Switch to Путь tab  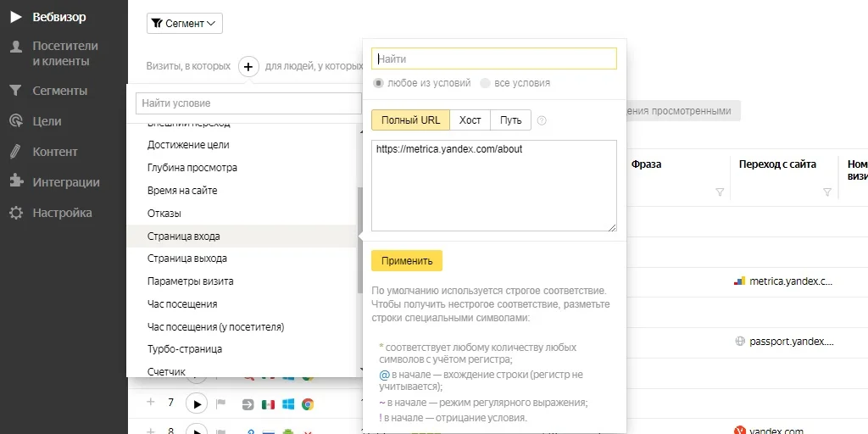point(510,120)
